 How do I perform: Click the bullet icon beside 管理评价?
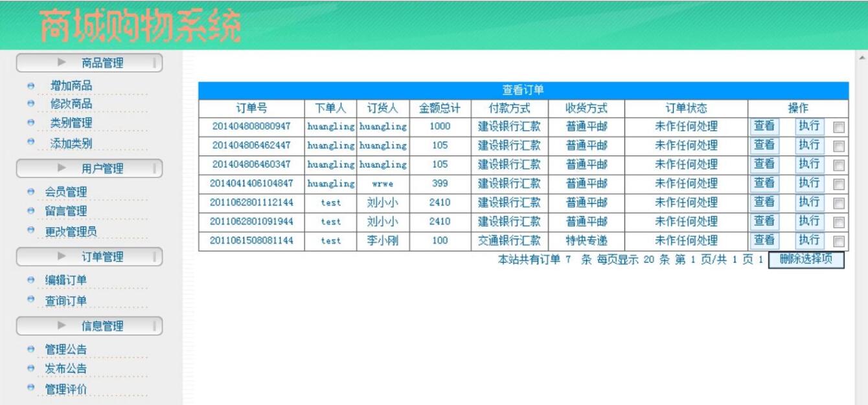tap(30, 388)
